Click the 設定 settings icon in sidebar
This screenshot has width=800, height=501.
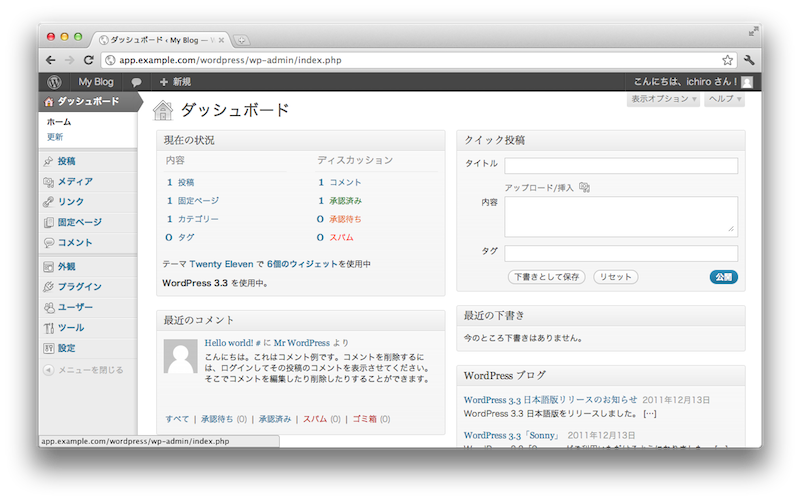48,348
